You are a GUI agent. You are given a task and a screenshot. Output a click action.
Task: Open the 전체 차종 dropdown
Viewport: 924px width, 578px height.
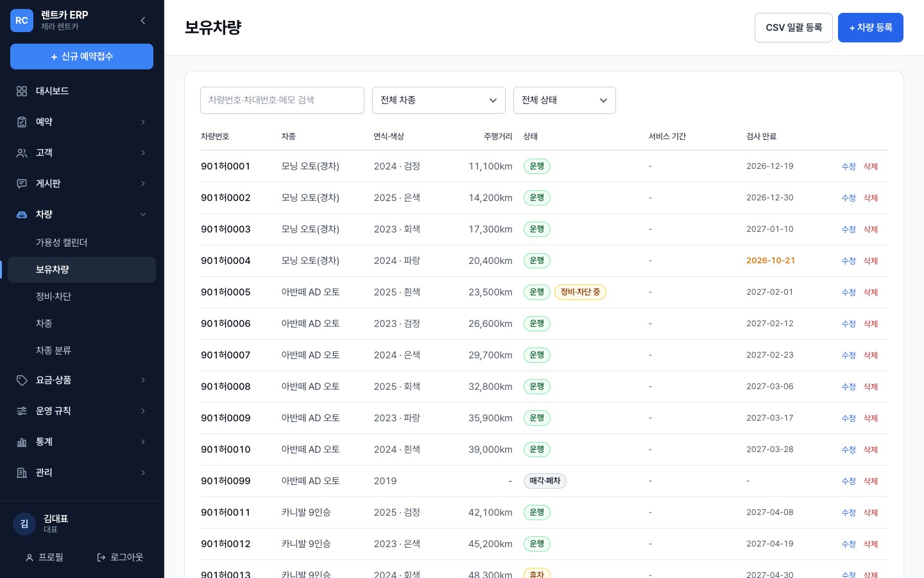pos(439,100)
